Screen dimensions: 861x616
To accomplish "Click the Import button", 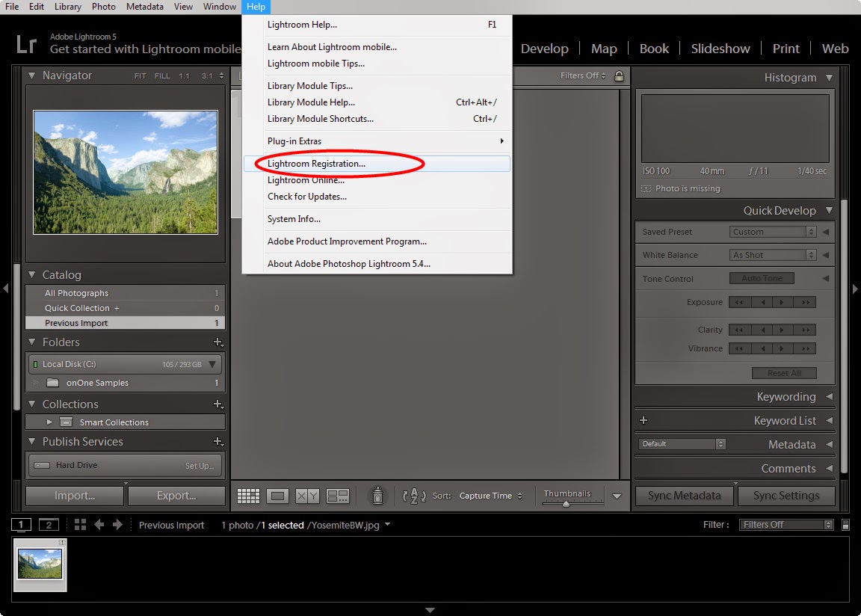I will (74, 495).
